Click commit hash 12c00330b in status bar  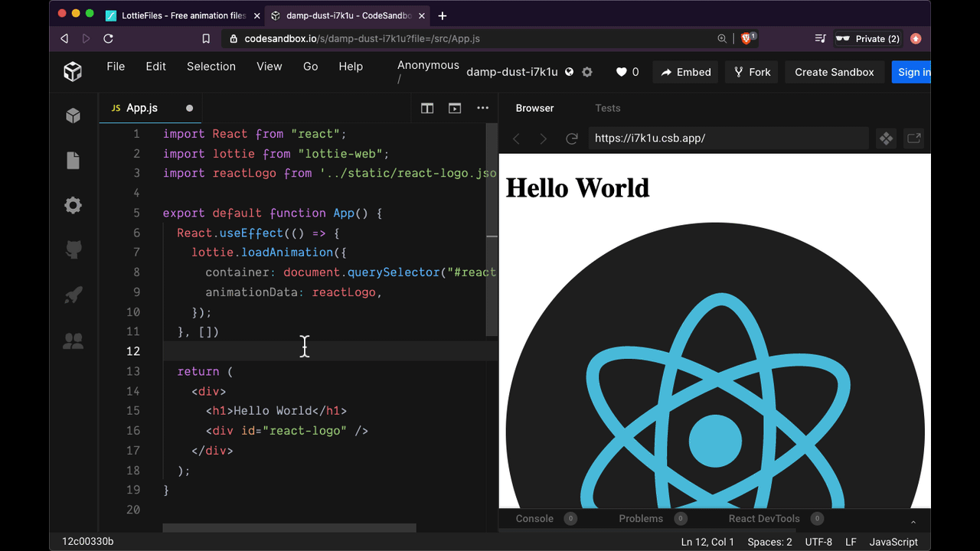[88, 542]
